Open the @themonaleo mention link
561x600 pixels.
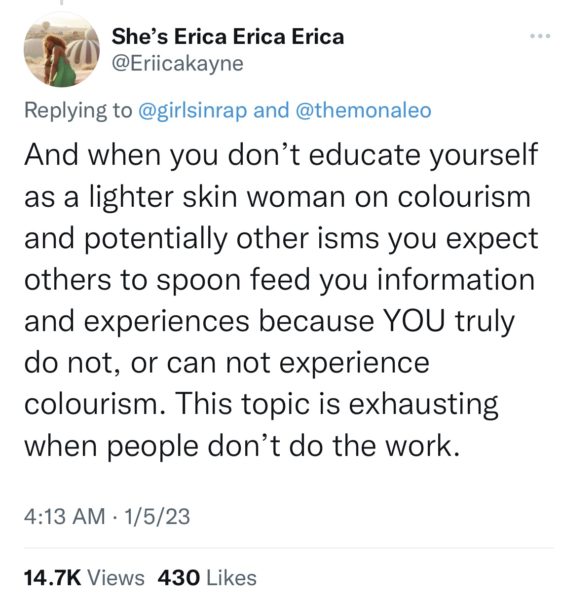[x=364, y=111]
